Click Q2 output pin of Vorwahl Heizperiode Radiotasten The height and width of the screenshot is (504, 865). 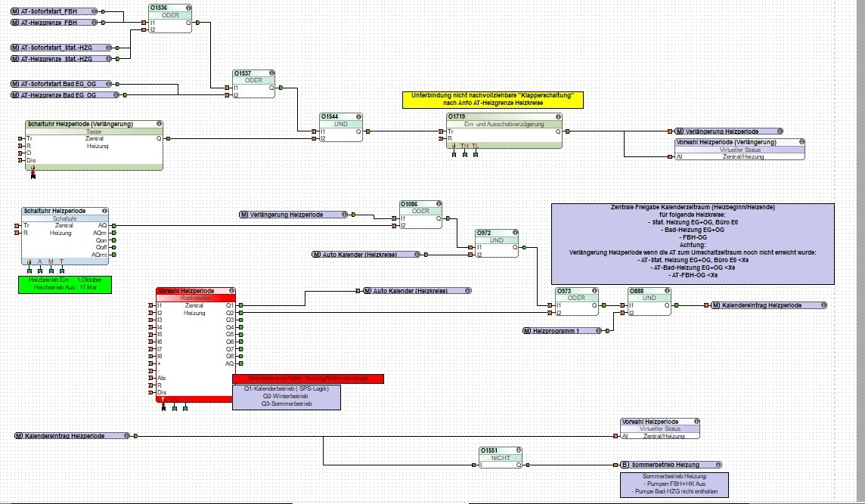(241, 313)
